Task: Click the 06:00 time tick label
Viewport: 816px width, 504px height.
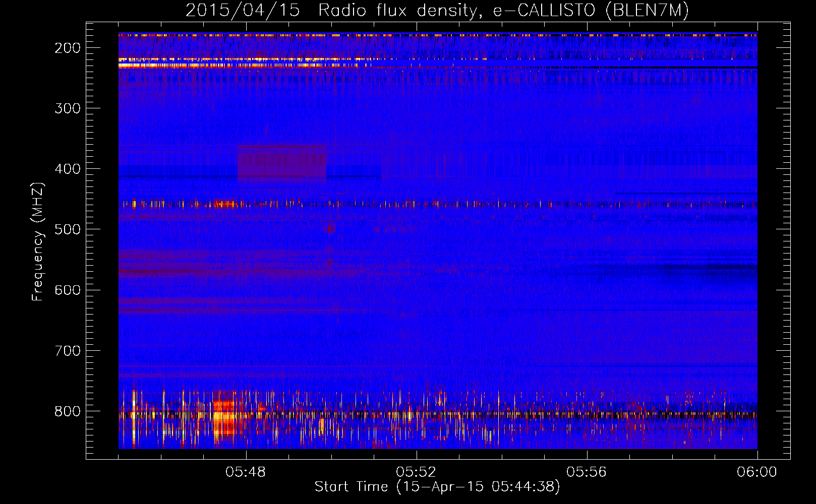Action: coord(757,472)
